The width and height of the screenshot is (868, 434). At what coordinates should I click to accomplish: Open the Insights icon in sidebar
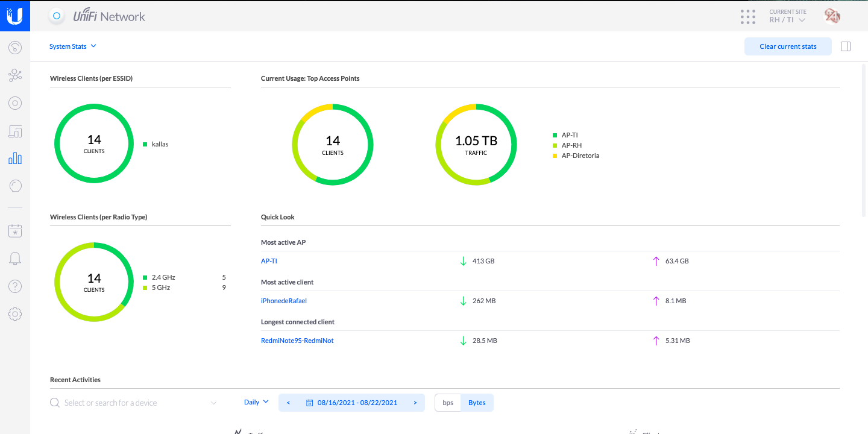click(x=15, y=186)
